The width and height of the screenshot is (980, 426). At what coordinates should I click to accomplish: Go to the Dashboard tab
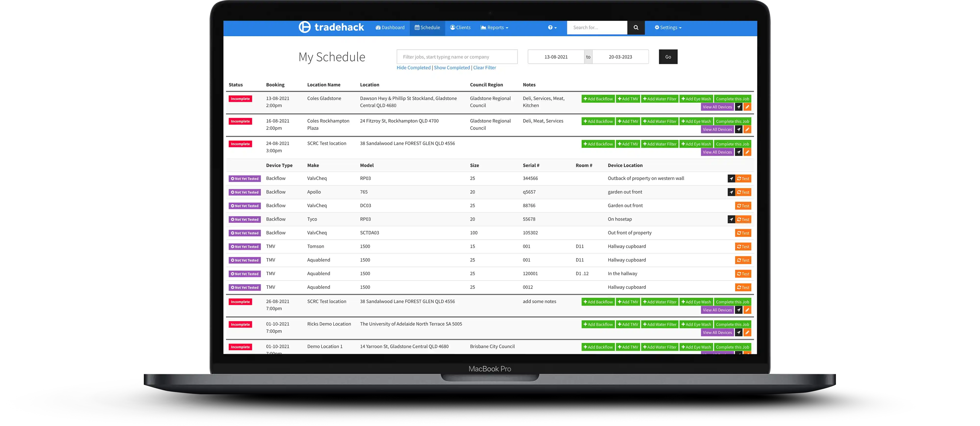point(390,27)
